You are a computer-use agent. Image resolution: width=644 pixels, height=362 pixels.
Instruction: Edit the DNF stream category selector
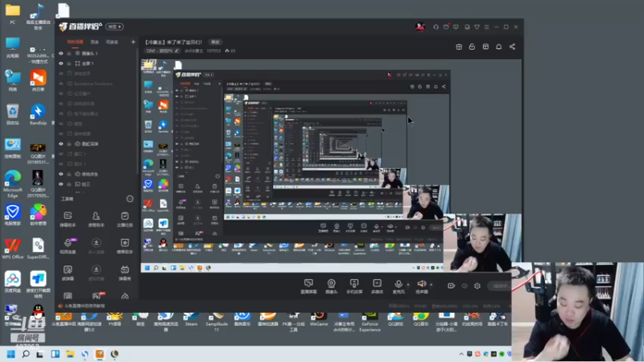tap(163, 51)
